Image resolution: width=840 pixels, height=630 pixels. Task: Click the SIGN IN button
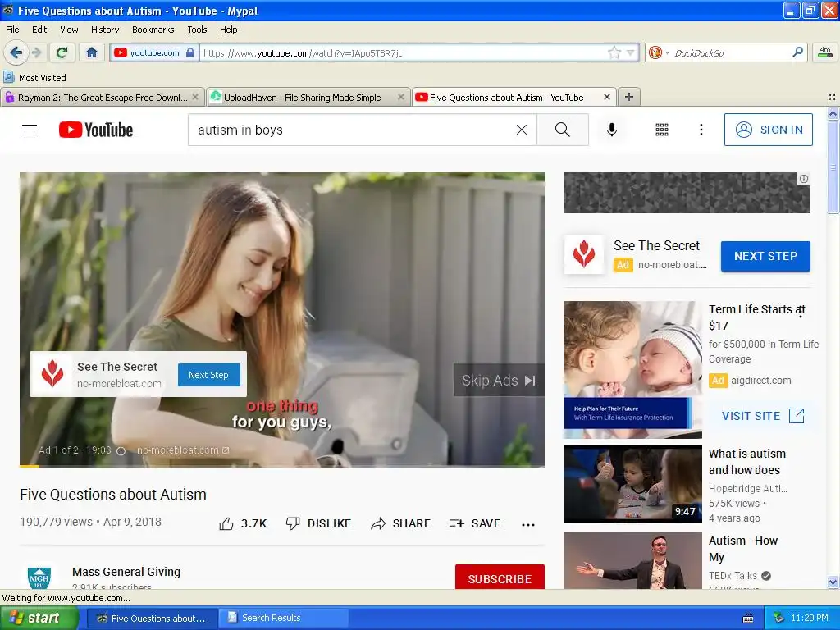click(x=768, y=130)
